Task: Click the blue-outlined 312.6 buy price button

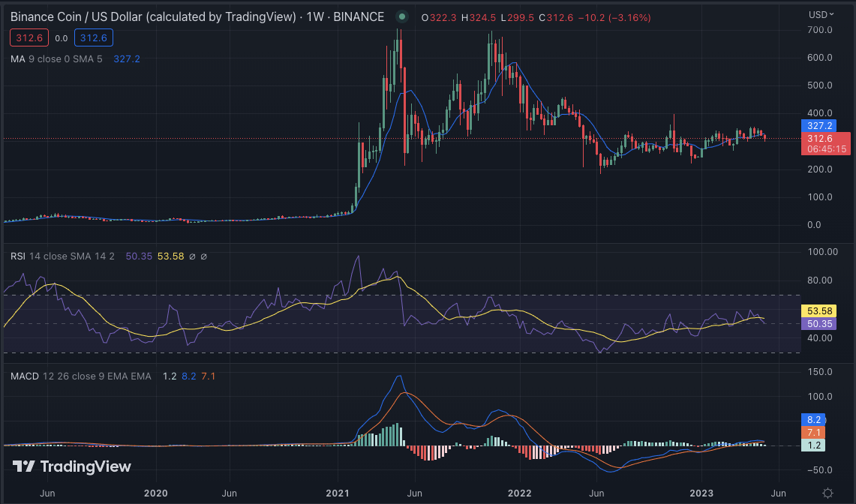Action: click(x=94, y=37)
